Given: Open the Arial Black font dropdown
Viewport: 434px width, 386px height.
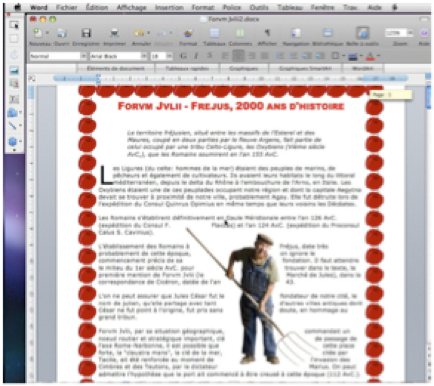Looking at the screenshot, I should pyautogui.click(x=144, y=56).
